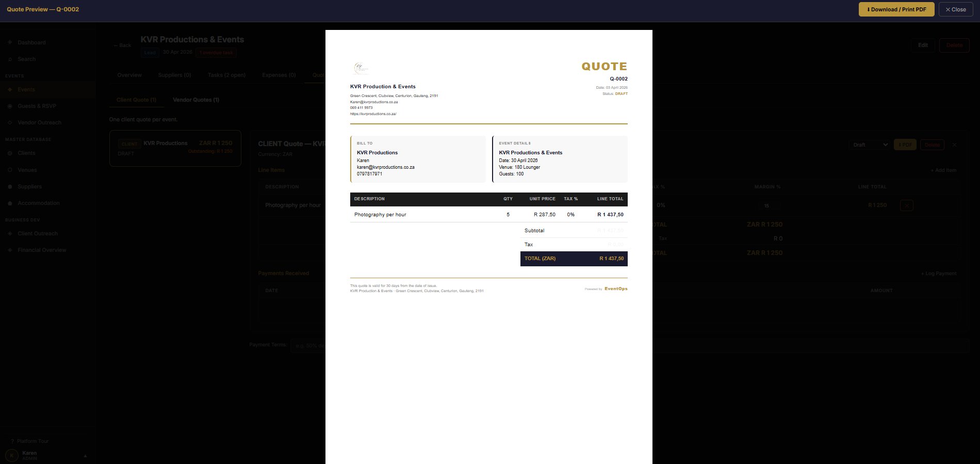Open the Venues sidebar item
This screenshot has width=980, height=464.
[x=27, y=170]
